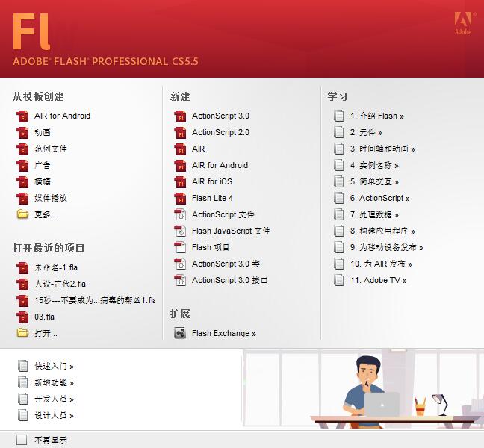Open lesson 6. ActionScript »
Viewport: 484px width, 448px height.
(x=380, y=198)
